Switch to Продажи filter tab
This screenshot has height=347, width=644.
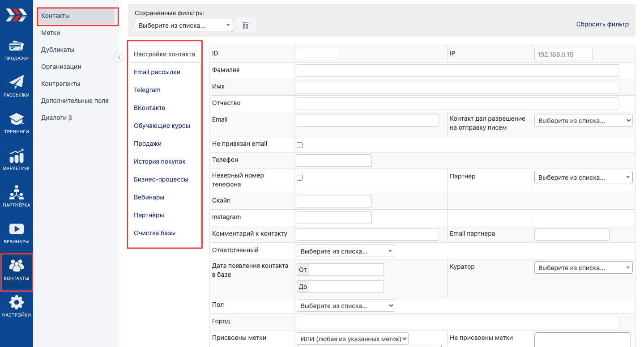pos(148,144)
